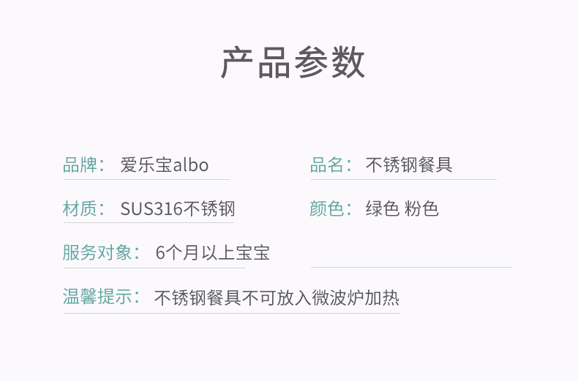Select the 材质 label

click(80, 208)
